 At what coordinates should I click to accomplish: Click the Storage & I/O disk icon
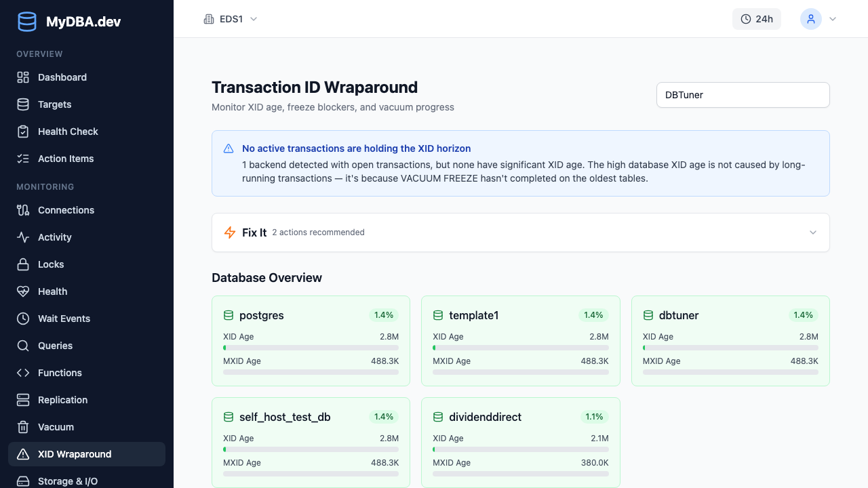tap(23, 481)
